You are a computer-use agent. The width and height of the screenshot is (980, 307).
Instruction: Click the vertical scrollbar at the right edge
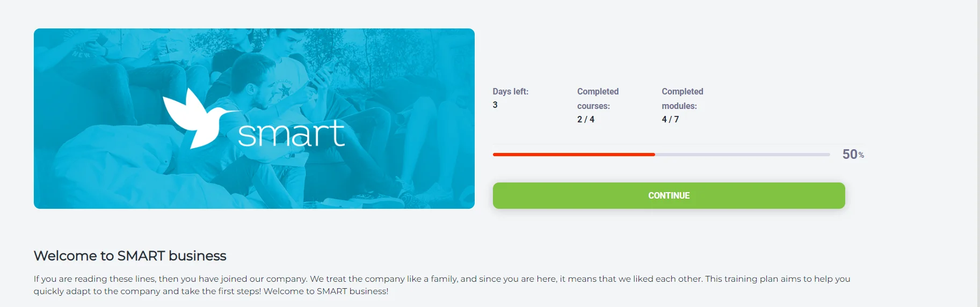[x=978, y=153]
